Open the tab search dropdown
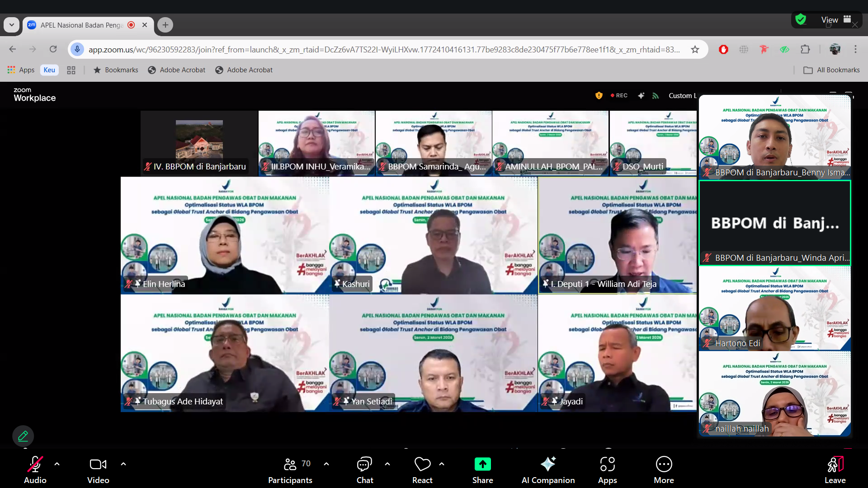The height and width of the screenshot is (488, 868). coord(12,25)
